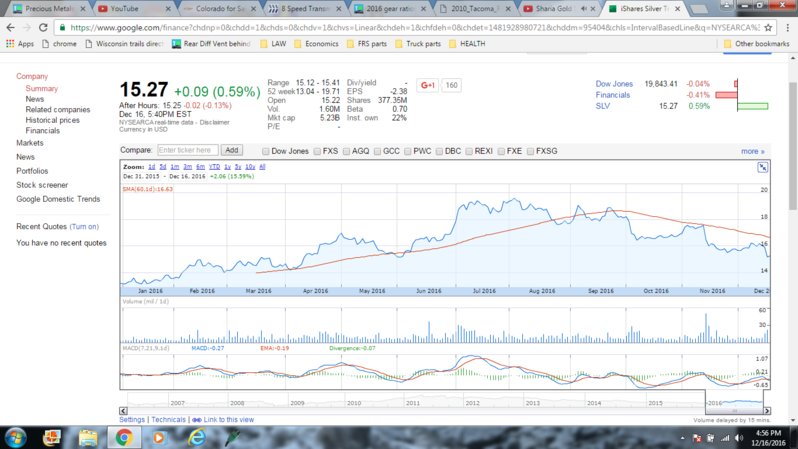Bookmark this page with star icon
798x449 pixels.
768,27
